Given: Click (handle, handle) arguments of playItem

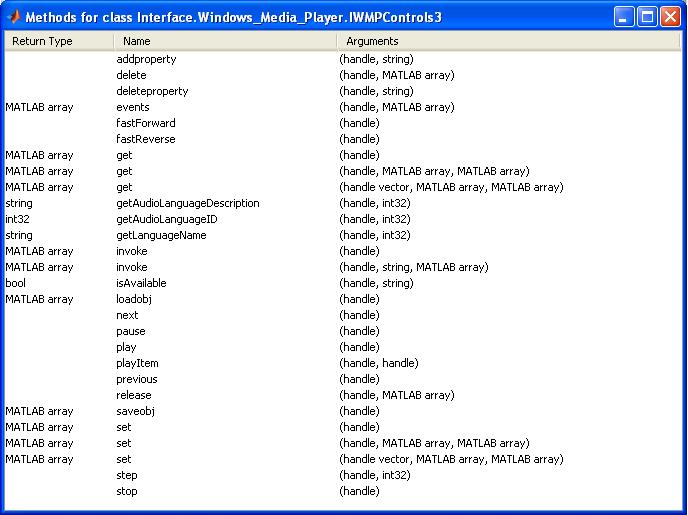Looking at the screenshot, I should coord(379,363).
